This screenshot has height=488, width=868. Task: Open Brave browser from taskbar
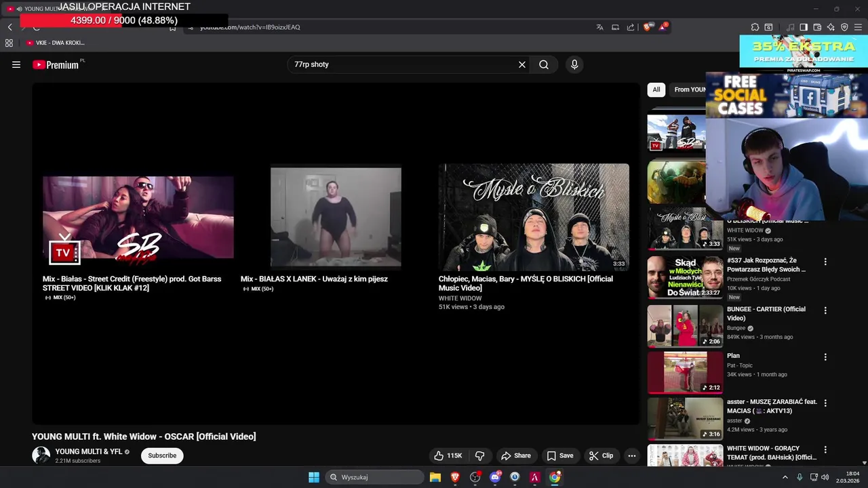click(455, 477)
